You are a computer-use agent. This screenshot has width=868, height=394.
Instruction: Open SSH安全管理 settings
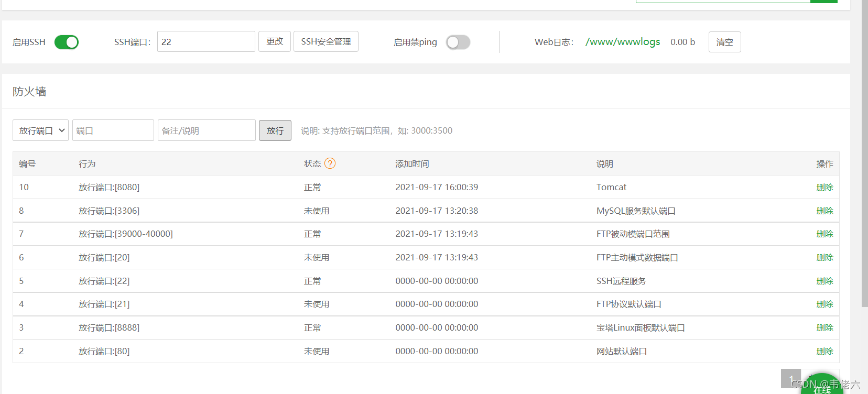(x=326, y=41)
